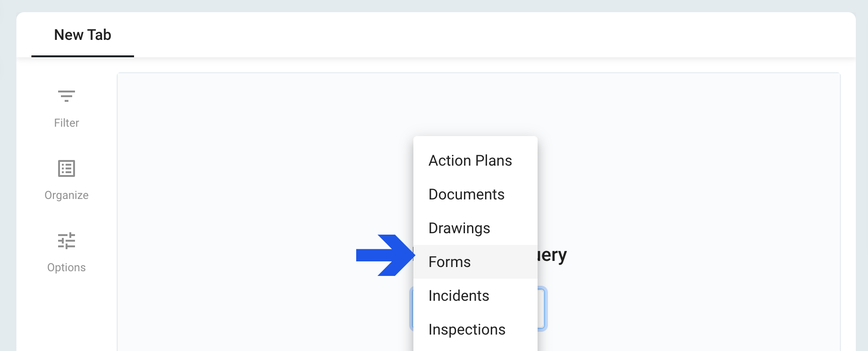Image resolution: width=868 pixels, height=351 pixels.
Task: Switch to the New Tab tab
Action: pyautogui.click(x=82, y=35)
